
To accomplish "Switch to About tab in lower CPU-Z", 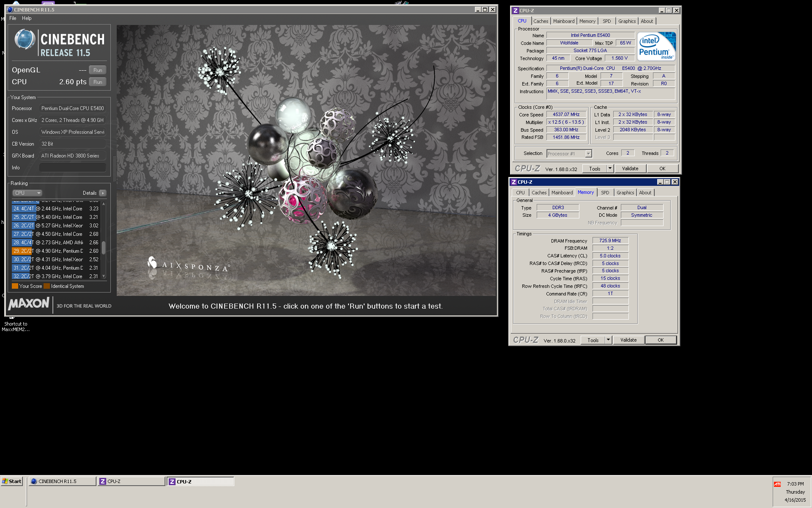I will click(645, 193).
